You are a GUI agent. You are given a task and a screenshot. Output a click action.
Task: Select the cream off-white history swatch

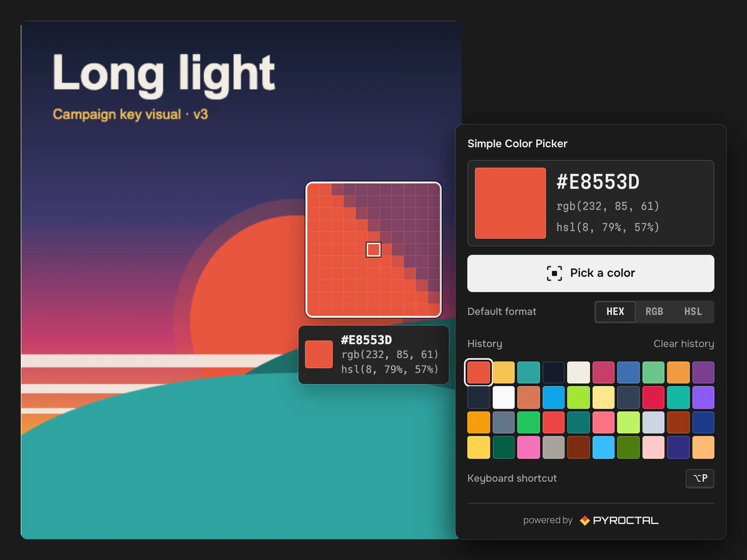[x=578, y=372]
